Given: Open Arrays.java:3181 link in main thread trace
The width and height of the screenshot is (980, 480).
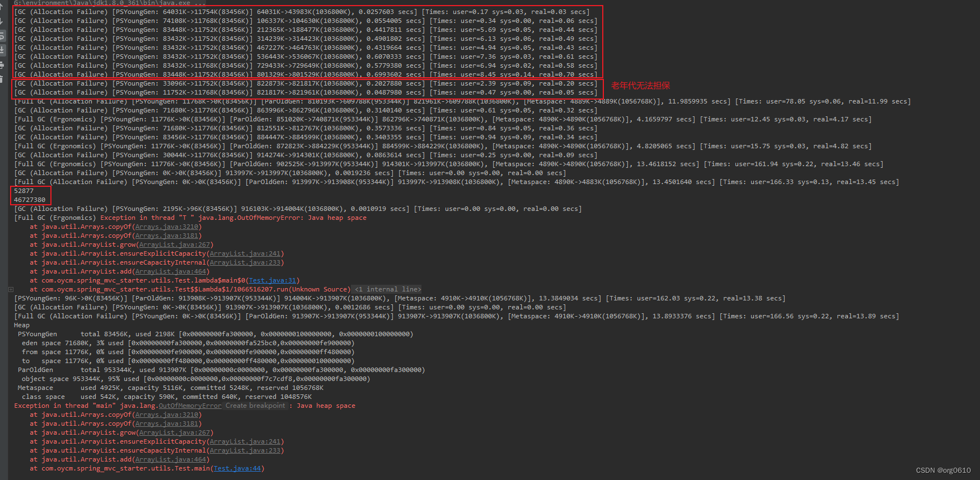Looking at the screenshot, I should click(167, 423).
